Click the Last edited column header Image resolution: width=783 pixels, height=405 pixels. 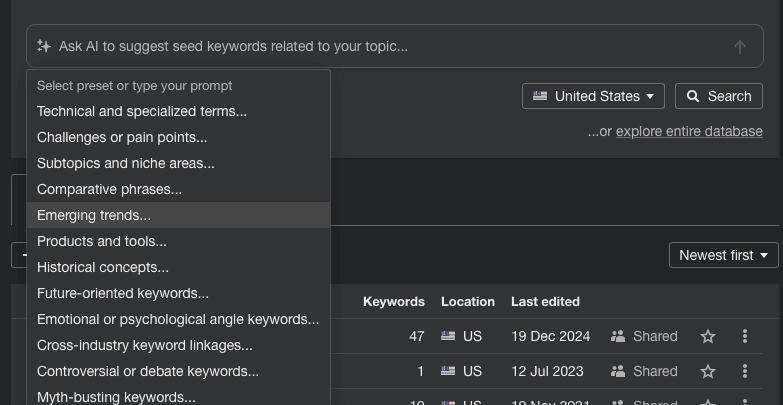[545, 301]
